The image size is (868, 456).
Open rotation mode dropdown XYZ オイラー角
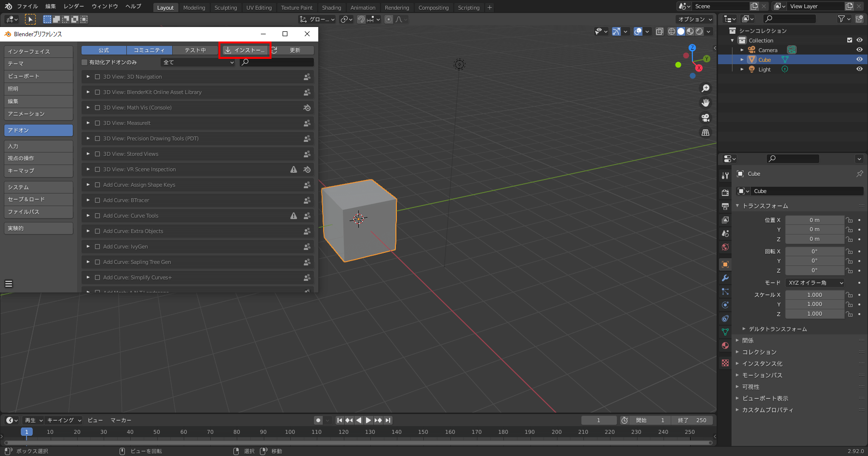pyautogui.click(x=815, y=283)
